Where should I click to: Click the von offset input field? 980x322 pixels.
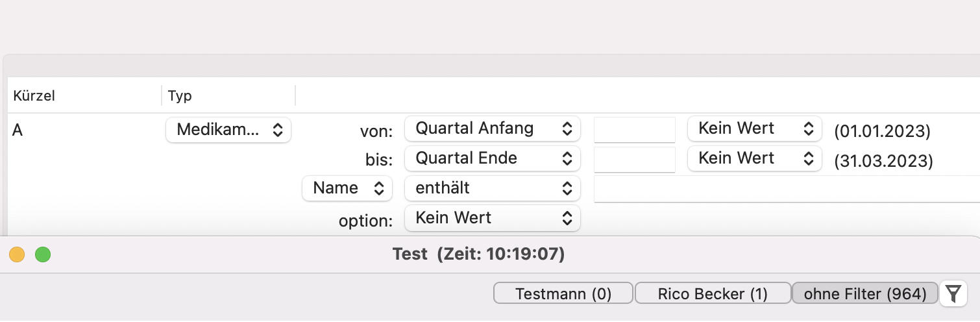[635, 129]
